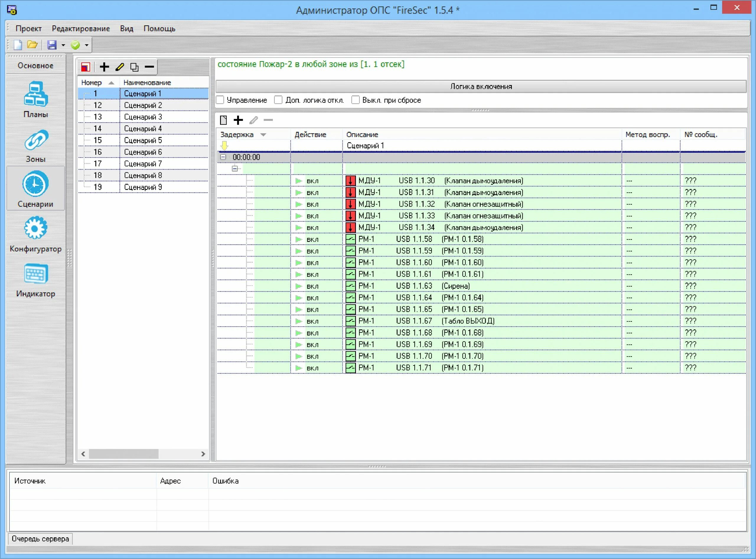Click the Адрес column header
Image resolution: width=756 pixels, height=559 pixels.
tap(183, 481)
